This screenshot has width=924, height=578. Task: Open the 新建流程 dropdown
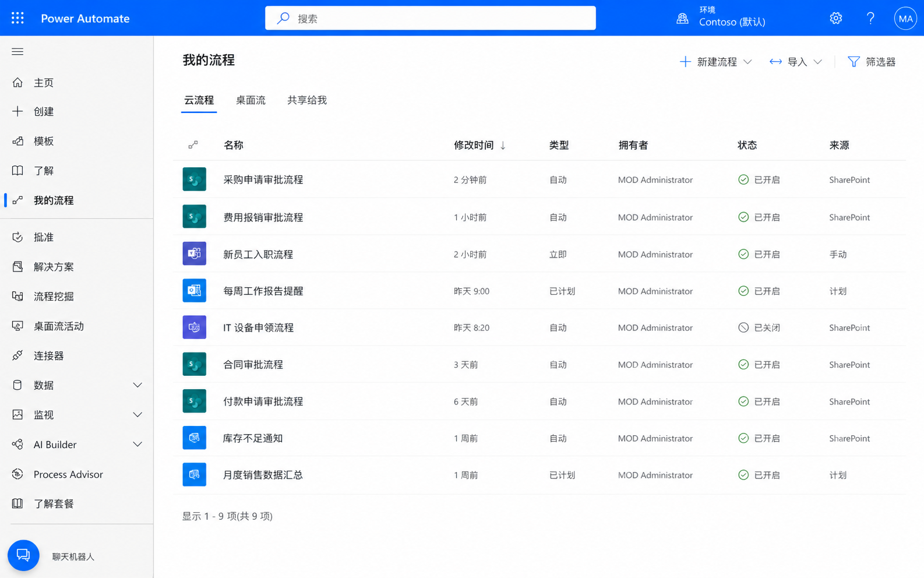click(715, 62)
